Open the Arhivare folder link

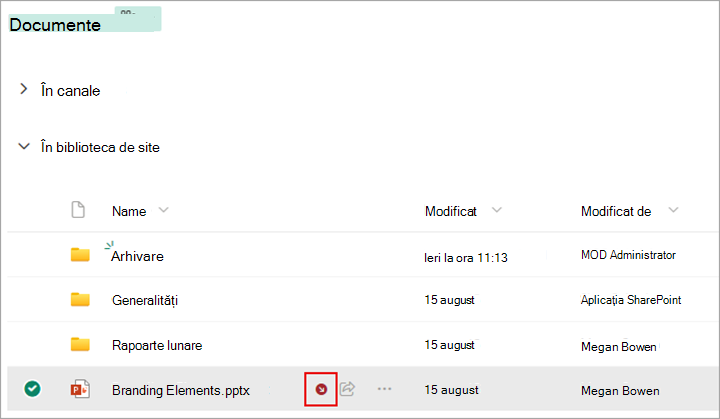137,256
